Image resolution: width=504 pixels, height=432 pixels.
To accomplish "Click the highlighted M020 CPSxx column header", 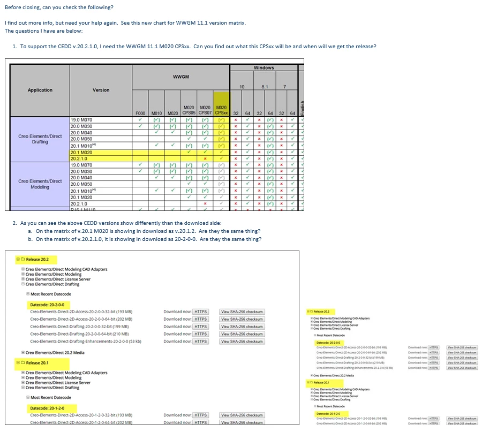I will pyautogui.click(x=221, y=104).
